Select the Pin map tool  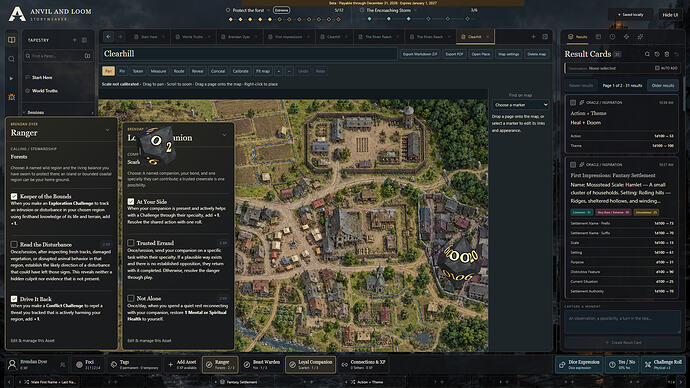(x=122, y=71)
